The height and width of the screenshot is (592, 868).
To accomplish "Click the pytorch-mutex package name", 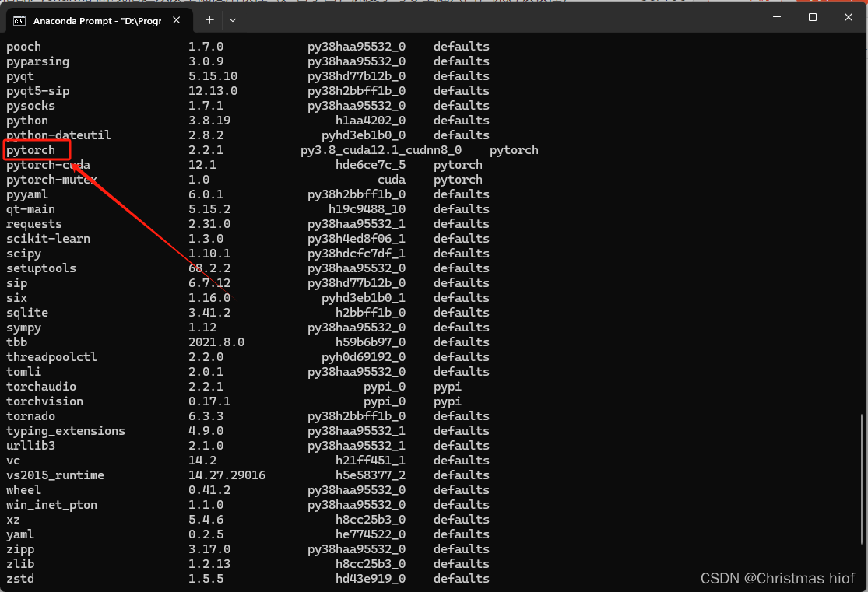I will [51, 180].
